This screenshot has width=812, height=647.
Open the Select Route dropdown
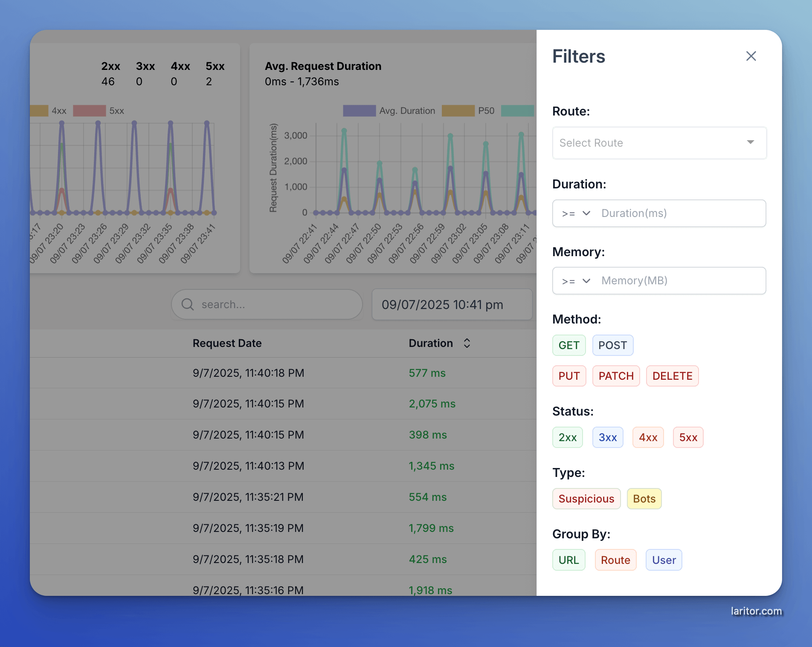[659, 143]
